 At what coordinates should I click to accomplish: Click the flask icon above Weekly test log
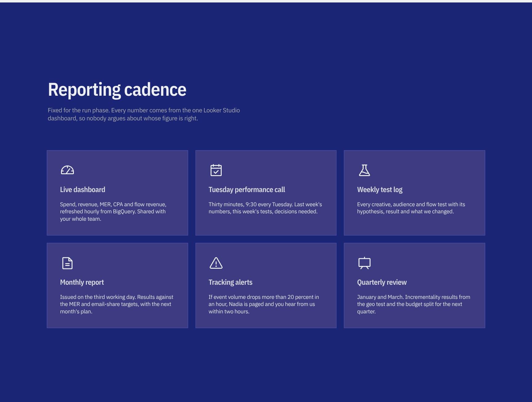pos(365,170)
